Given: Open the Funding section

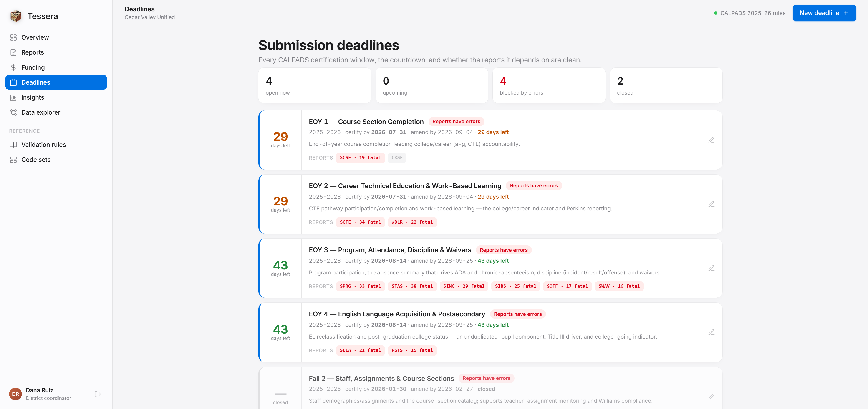Looking at the screenshot, I should [56, 67].
